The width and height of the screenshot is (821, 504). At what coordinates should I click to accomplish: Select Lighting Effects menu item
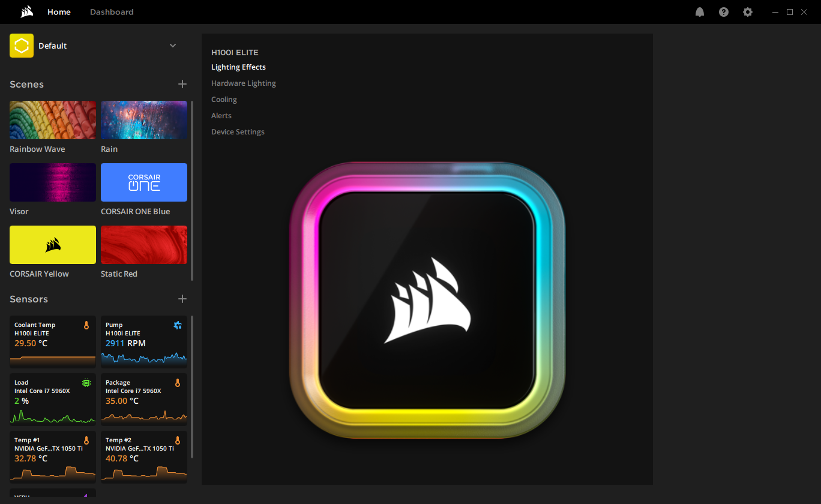(x=238, y=67)
